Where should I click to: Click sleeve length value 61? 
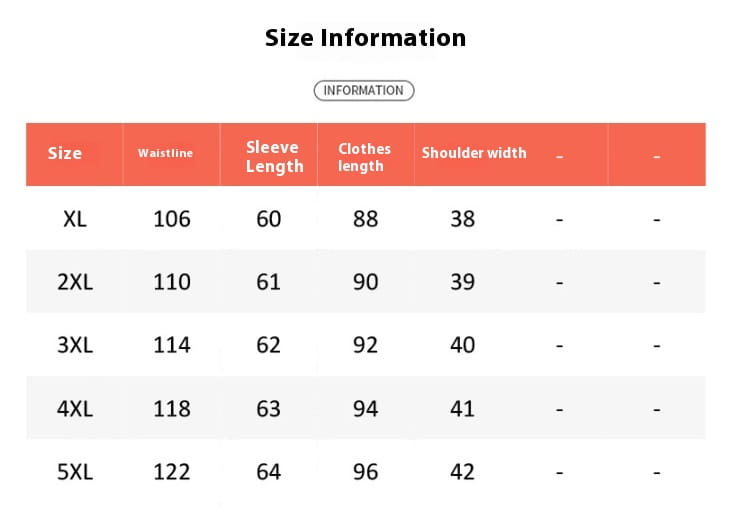point(269,282)
